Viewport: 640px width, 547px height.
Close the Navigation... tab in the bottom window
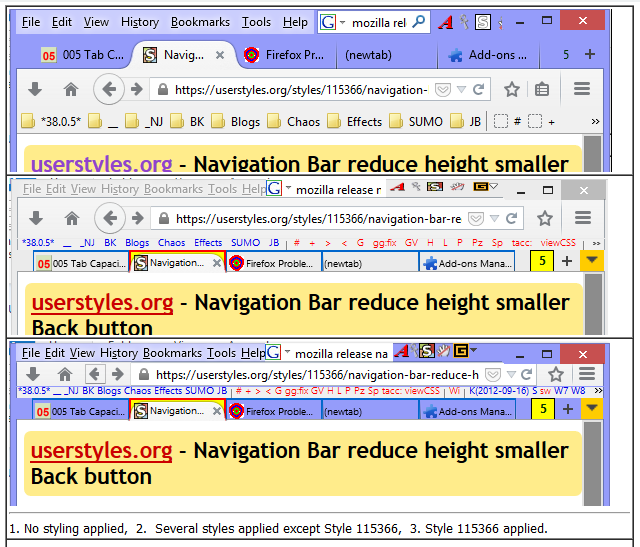click(217, 411)
